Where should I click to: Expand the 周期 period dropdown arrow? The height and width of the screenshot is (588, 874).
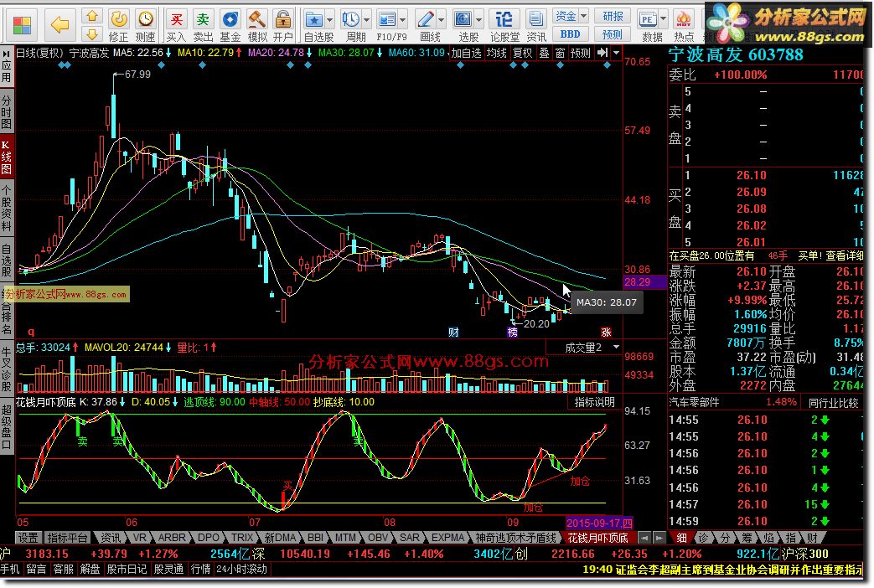[x=366, y=20]
